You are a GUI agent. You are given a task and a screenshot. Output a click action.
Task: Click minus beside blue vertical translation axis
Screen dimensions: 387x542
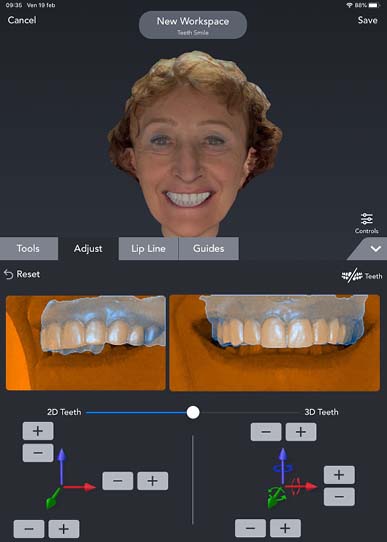pyautogui.click(x=38, y=453)
